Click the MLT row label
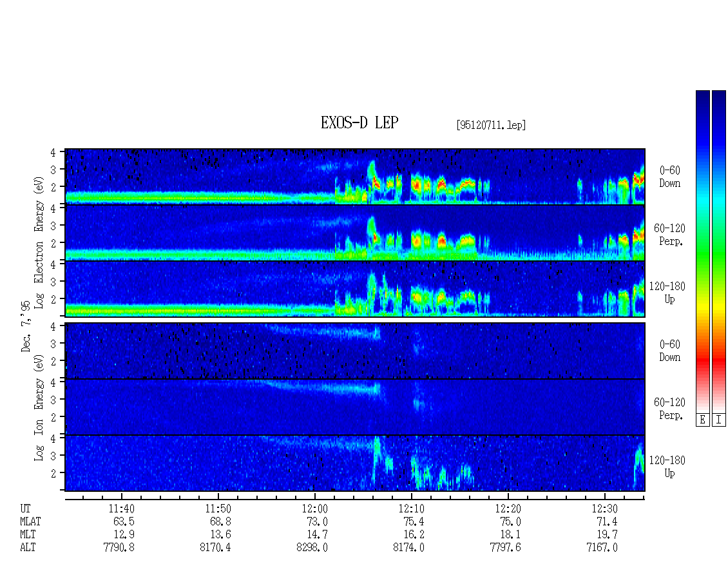Screen dimensions: 728x564 (x=28, y=535)
